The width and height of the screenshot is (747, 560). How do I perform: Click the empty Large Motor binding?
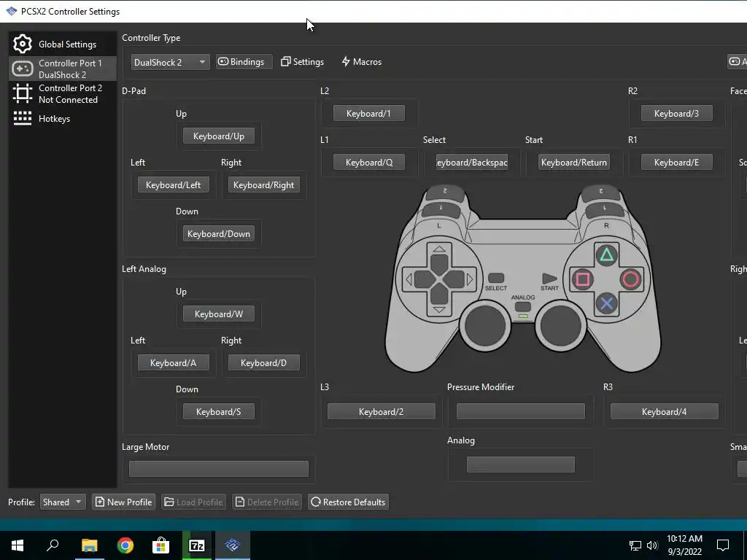pos(219,469)
